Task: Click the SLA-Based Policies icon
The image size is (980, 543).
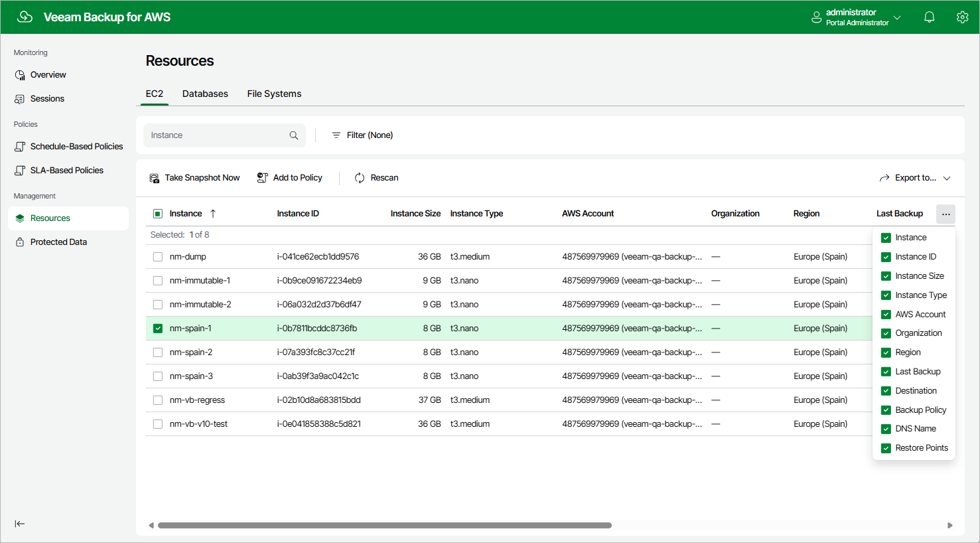Action: (x=20, y=171)
